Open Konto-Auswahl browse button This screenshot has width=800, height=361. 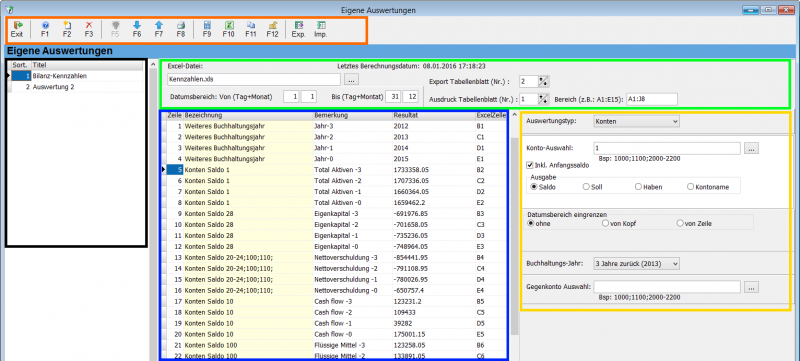coord(752,148)
